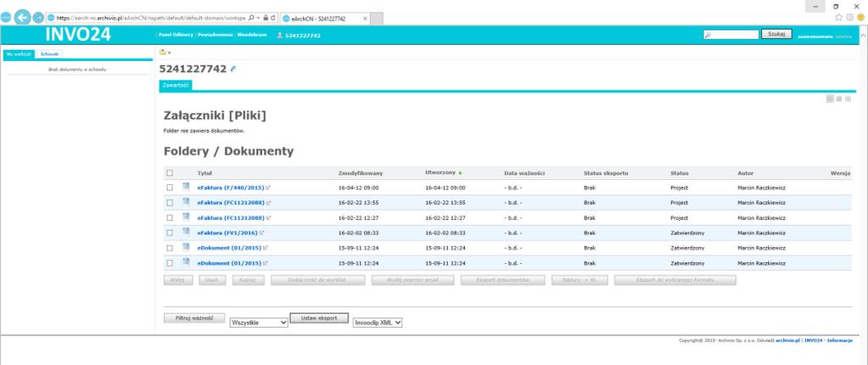
Task: Open document icon for eFaktura row dated 16-02-22 13:55
Action: coord(186,202)
